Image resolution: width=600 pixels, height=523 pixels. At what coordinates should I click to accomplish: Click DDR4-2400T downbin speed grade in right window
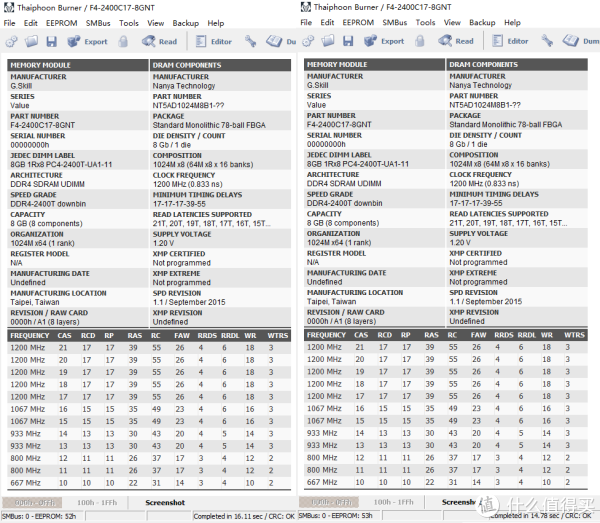[344, 203]
